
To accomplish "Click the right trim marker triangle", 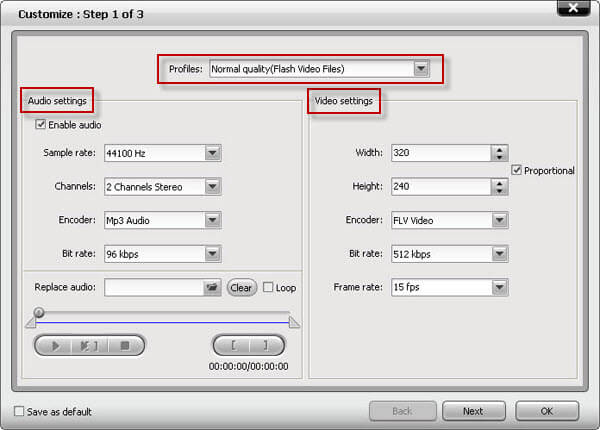I will pyautogui.click(x=294, y=322).
